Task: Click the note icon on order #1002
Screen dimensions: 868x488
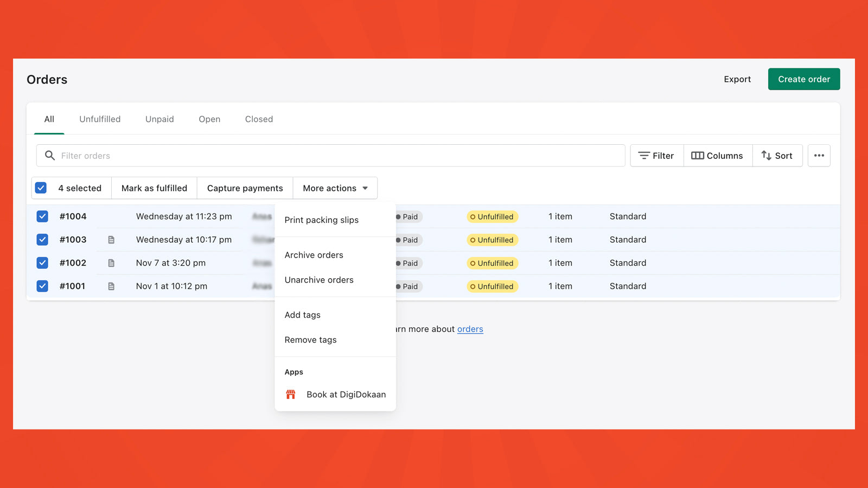Action: tap(111, 263)
